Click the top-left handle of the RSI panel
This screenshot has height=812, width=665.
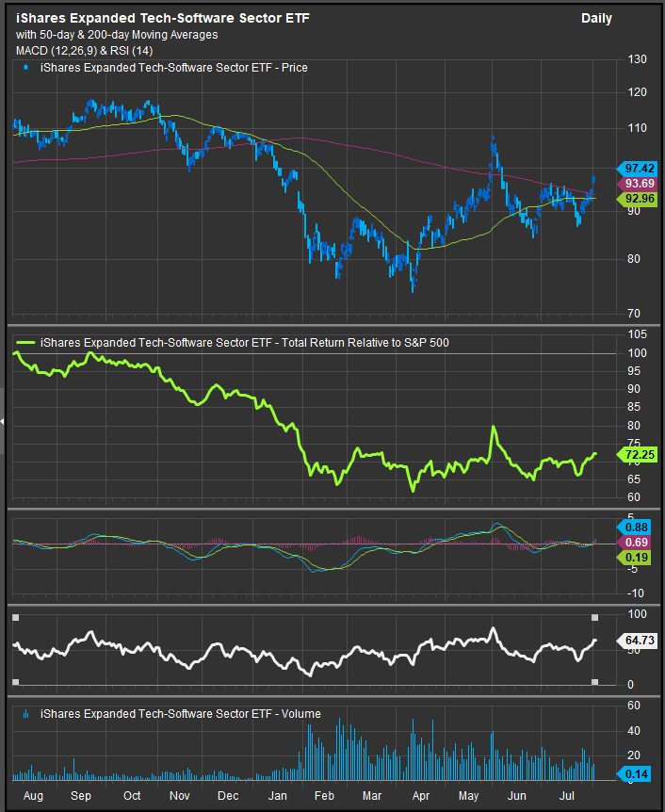(15, 618)
